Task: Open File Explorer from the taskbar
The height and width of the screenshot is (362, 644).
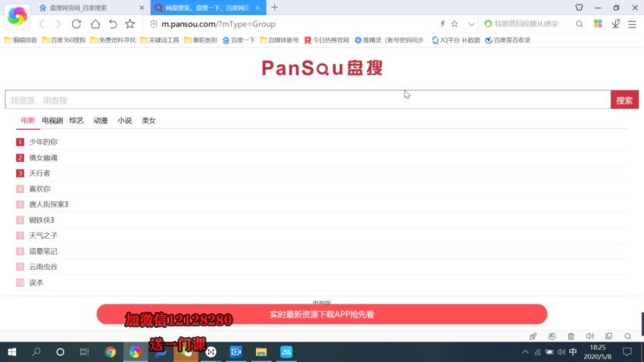Action: [x=261, y=352]
